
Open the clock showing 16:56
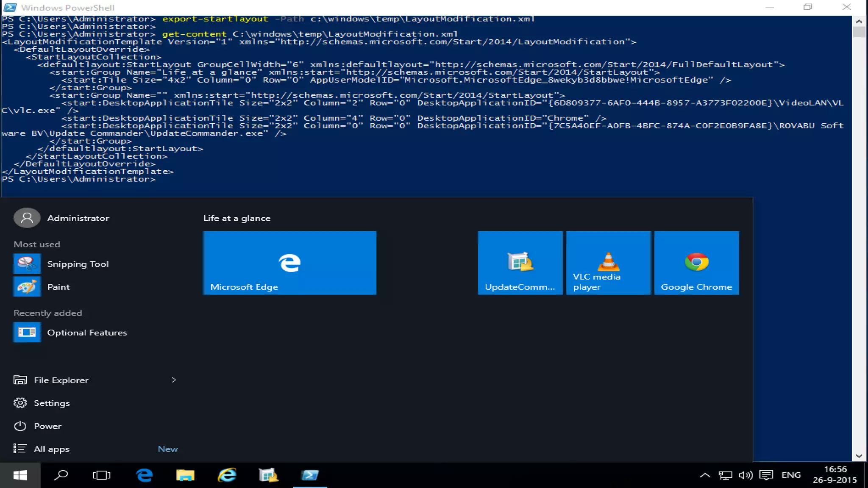tap(835, 475)
